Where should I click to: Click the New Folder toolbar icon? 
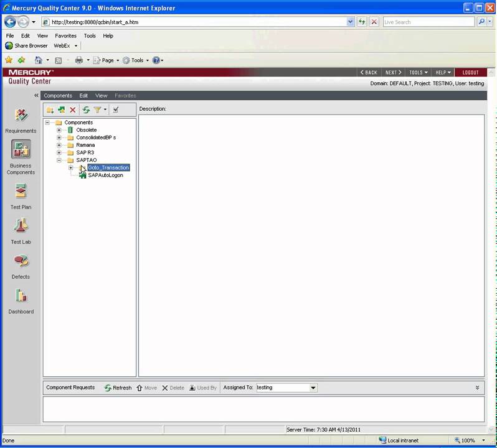tap(50, 110)
